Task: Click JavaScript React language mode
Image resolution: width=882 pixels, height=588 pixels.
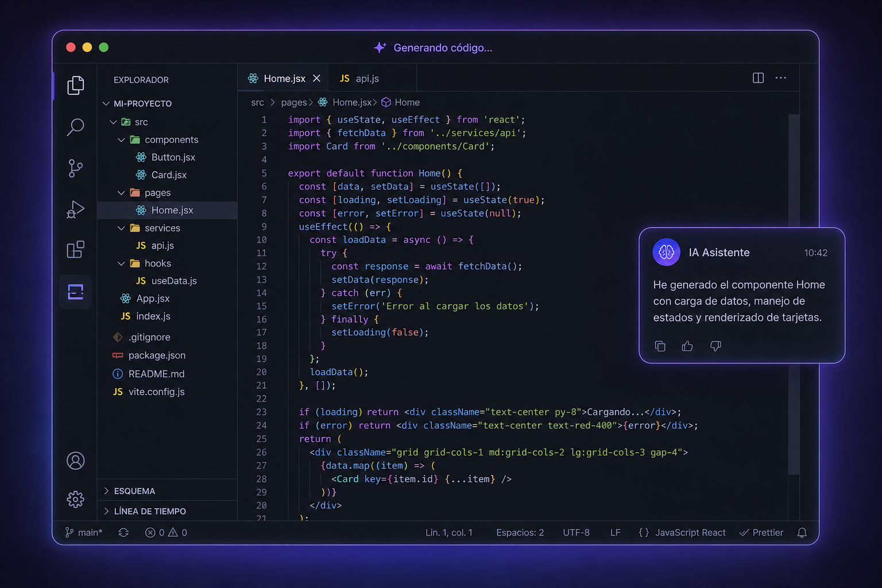Action: click(690, 533)
